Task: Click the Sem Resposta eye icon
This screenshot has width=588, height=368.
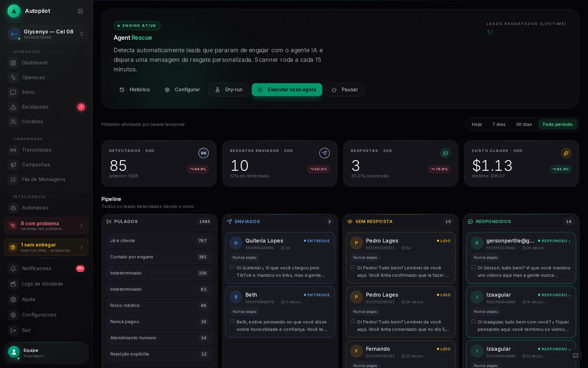Action: pos(350,221)
